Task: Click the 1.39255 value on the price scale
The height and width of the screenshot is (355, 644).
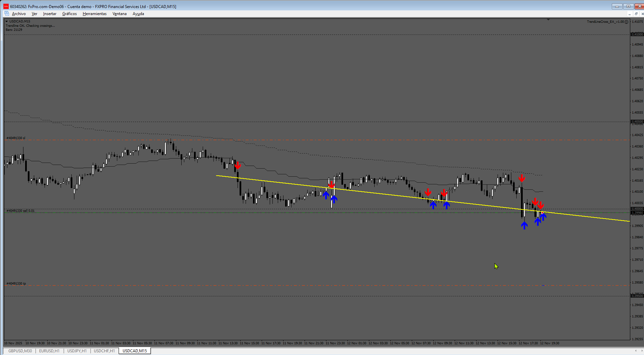Action: pos(637,339)
